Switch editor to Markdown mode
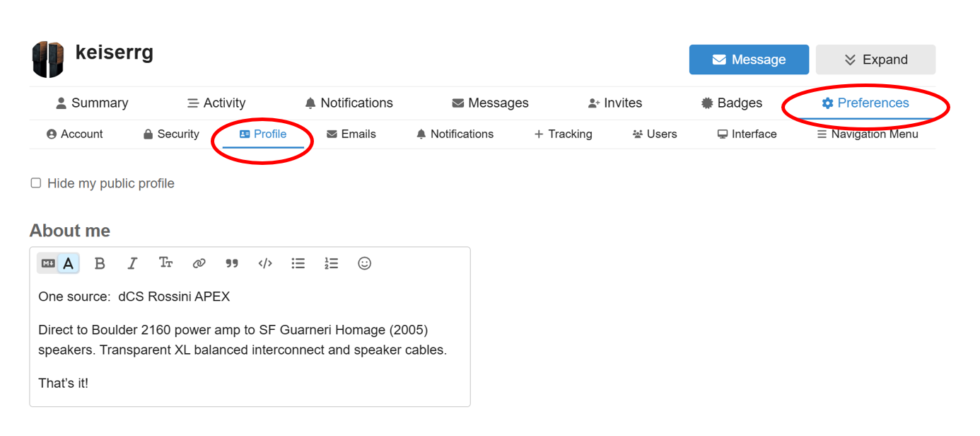 point(48,263)
